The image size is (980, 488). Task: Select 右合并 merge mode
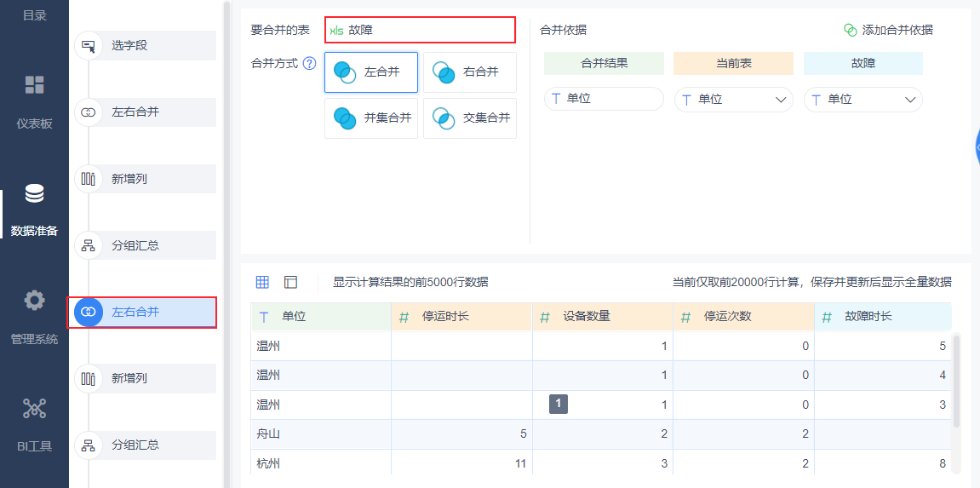(470, 72)
